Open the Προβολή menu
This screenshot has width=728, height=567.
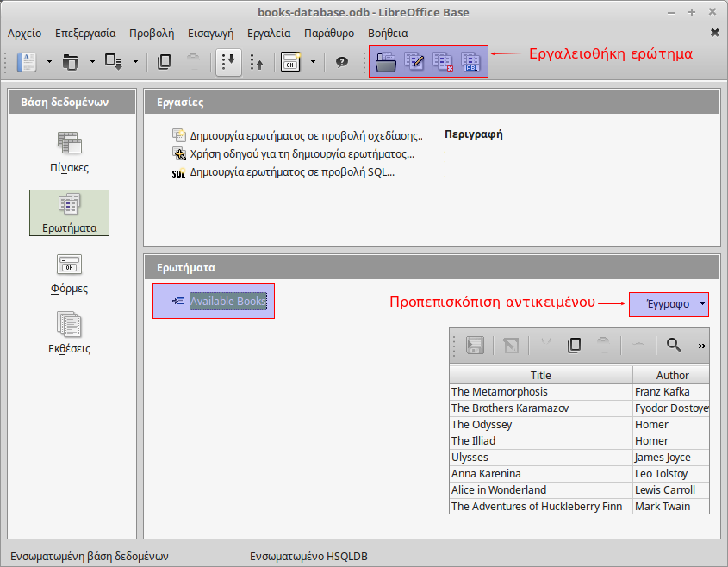(152, 34)
